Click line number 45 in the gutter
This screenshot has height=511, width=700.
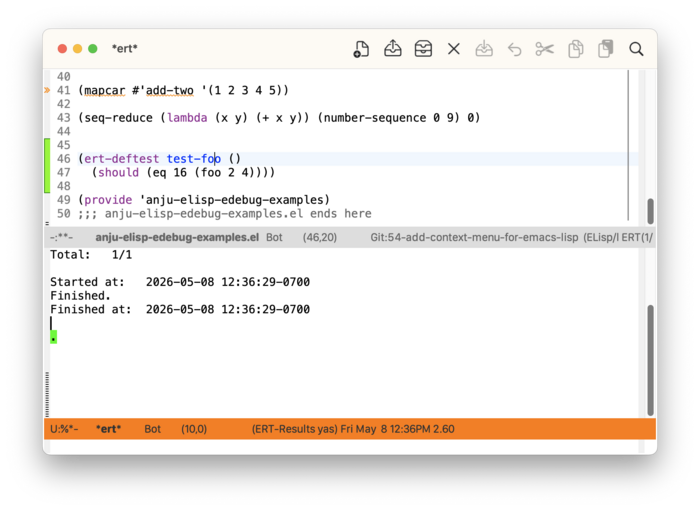(63, 145)
